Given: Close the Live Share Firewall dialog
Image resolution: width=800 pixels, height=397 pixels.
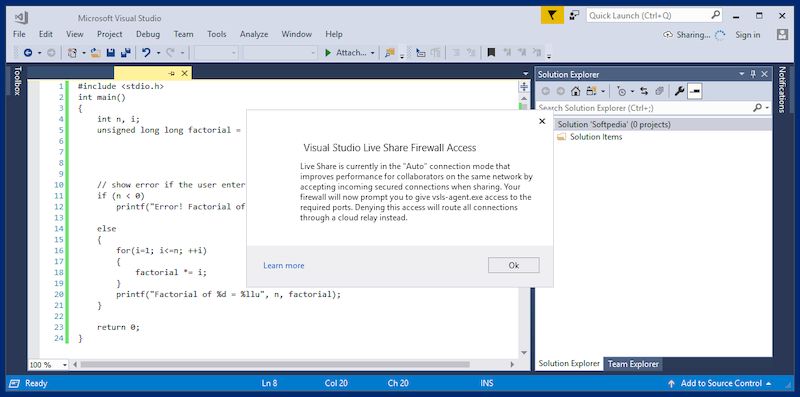Looking at the screenshot, I should [x=542, y=121].
